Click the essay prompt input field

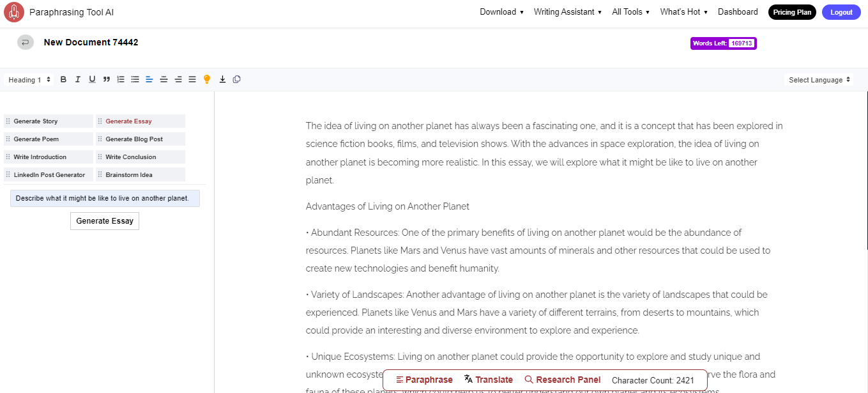[105, 198]
